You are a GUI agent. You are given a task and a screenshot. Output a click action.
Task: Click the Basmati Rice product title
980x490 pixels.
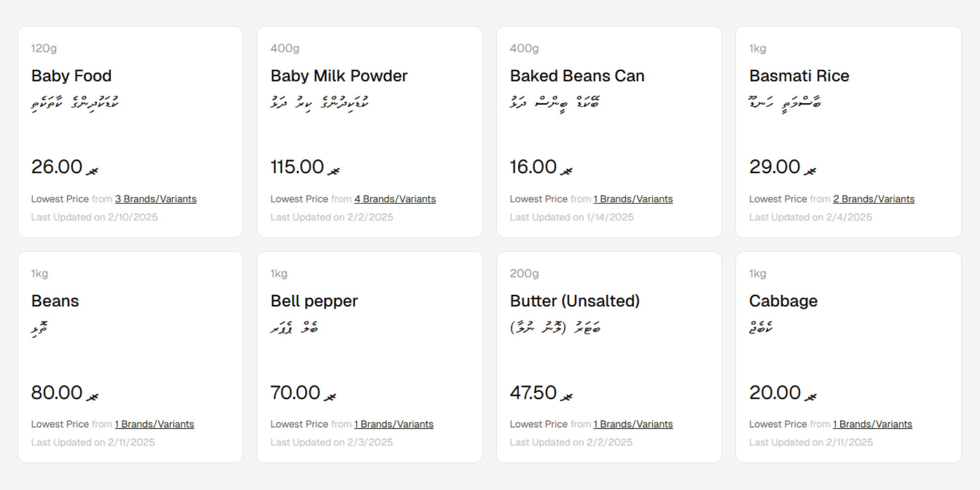(799, 76)
